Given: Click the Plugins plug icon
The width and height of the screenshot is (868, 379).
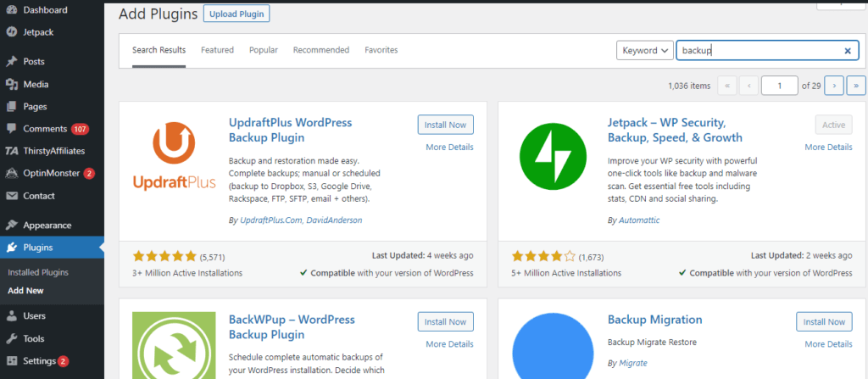Looking at the screenshot, I should click(11, 248).
